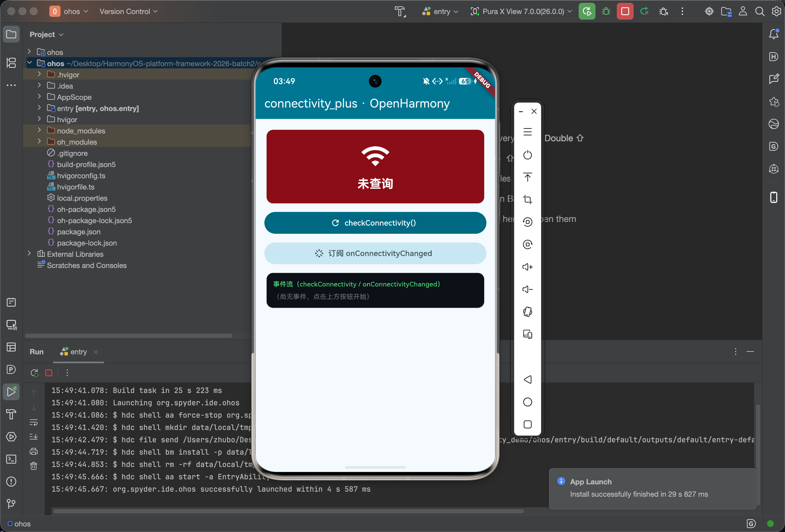785x532 pixels.
Task: Tap the emulator Back navigation triangle
Action: 527,379
